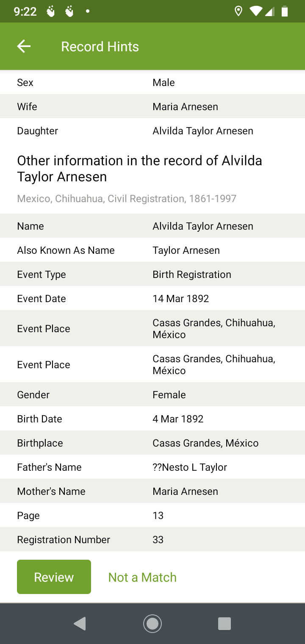Image resolution: width=305 pixels, height=644 pixels.
Task: Tap the Wi-Fi status icon
Action: point(255,11)
